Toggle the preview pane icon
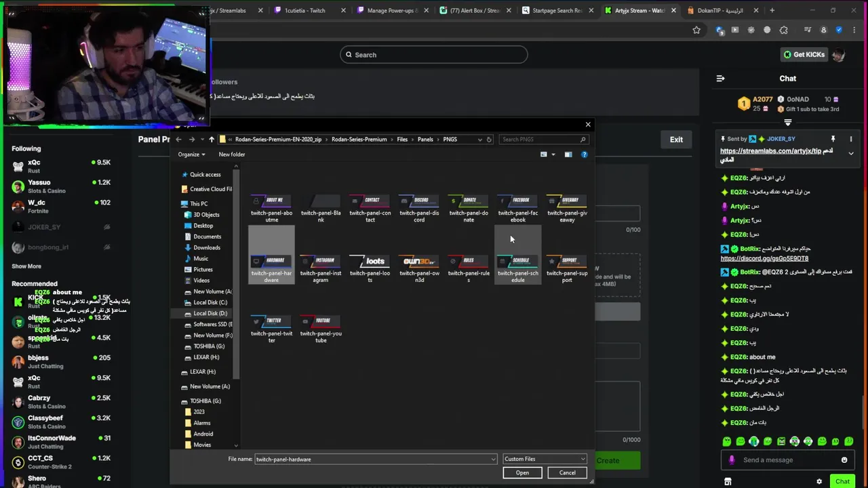Image resolution: width=868 pixels, height=488 pixels. pyautogui.click(x=568, y=155)
